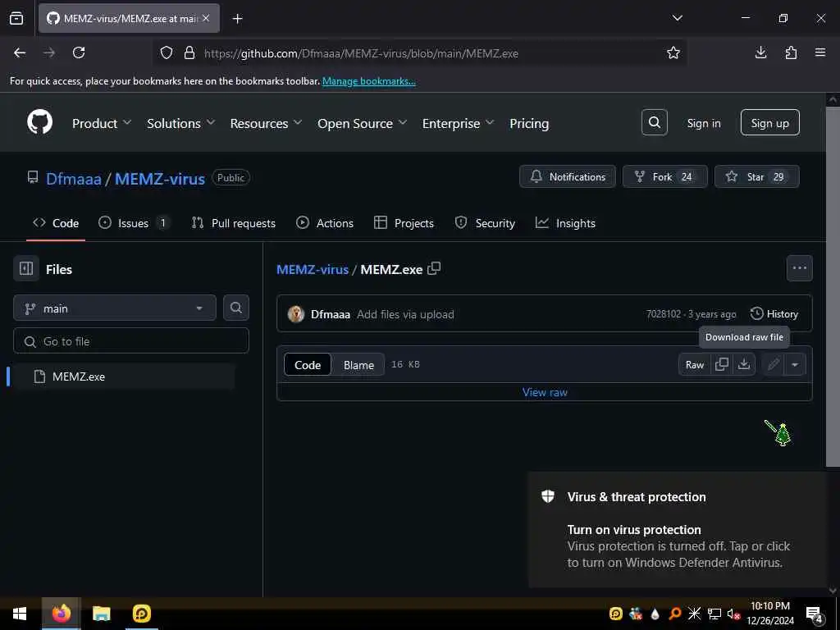The image size is (840, 630).
Task: Click the GitHub Octocat logo
Action: (40, 123)
